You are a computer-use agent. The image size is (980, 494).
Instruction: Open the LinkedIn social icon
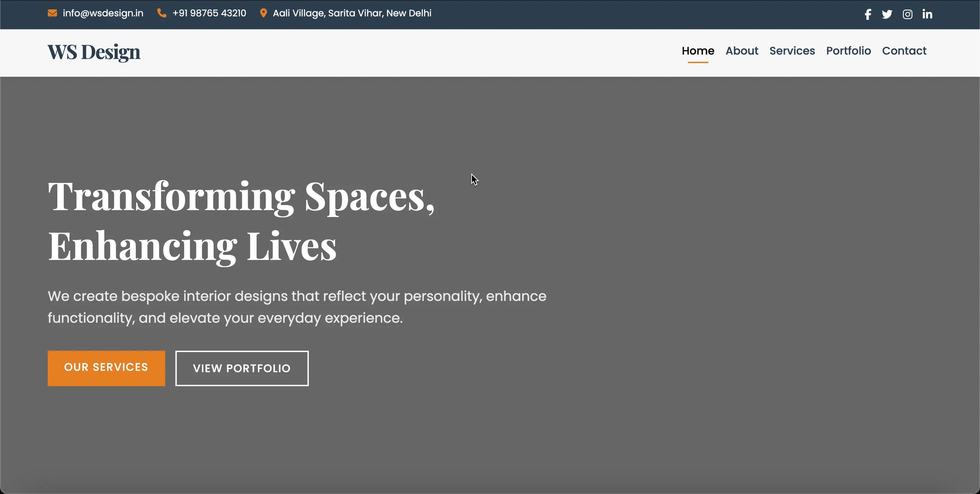pyautogui.click(x=927, y=14)
